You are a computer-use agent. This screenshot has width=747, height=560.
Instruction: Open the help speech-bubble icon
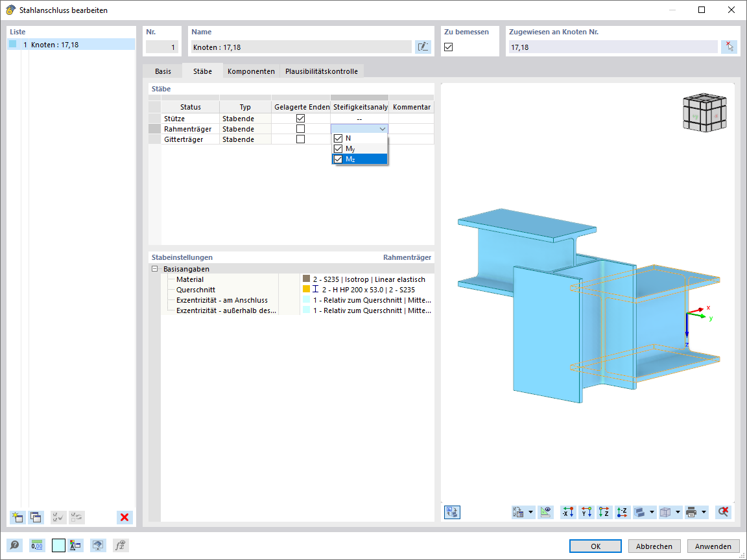[x=15, y=546]
